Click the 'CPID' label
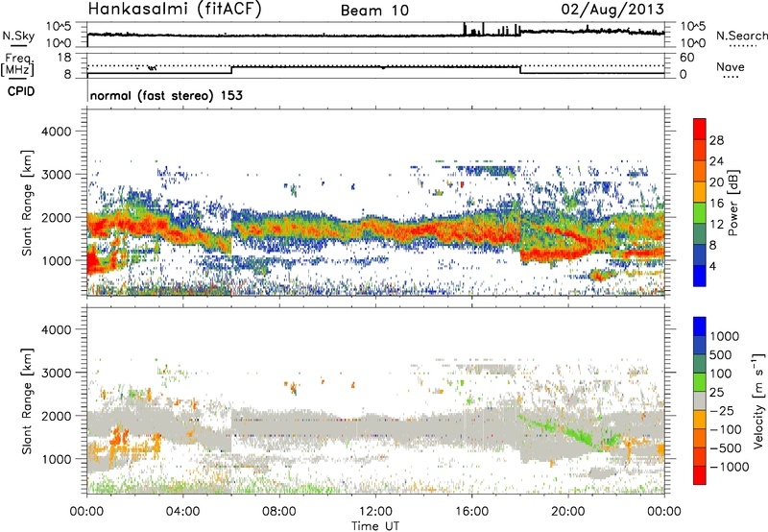Viewport: 768px width, 532px height. coord(21,91)
